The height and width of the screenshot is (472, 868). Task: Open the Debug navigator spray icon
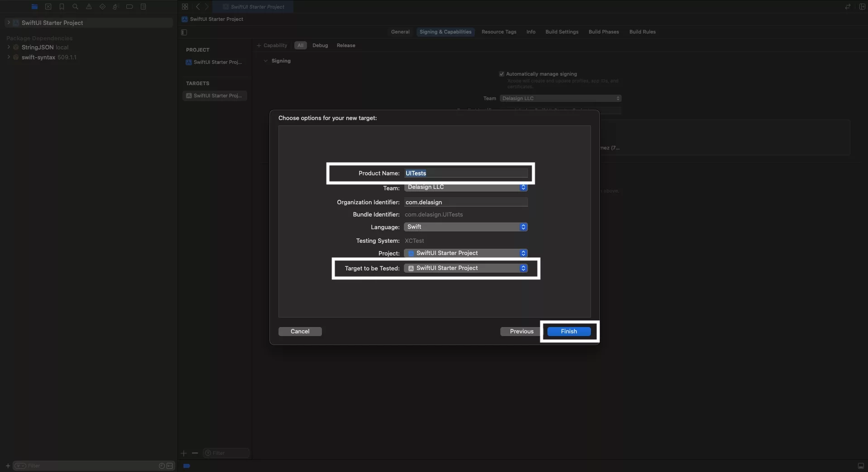[x=115, y=7]
